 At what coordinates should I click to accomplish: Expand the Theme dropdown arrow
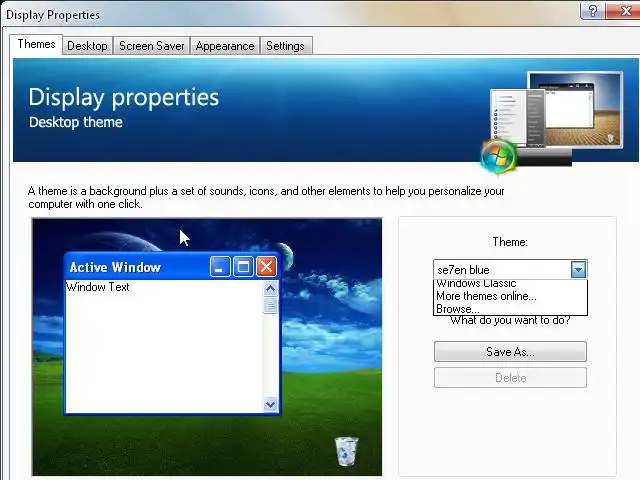(x=578, y=269)
